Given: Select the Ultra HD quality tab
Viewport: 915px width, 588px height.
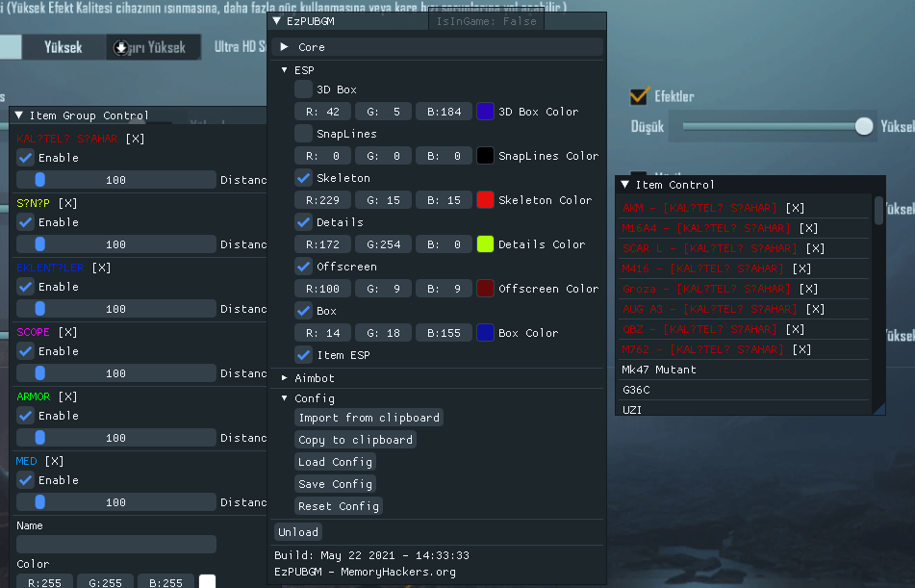Looking at the screenshot, I should (x=240, y=47).
